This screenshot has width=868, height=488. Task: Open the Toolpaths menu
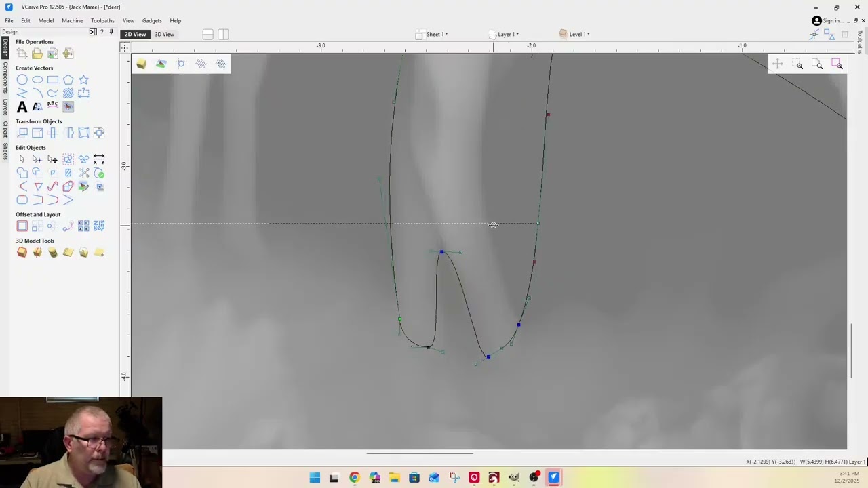[x=102, y=21]
